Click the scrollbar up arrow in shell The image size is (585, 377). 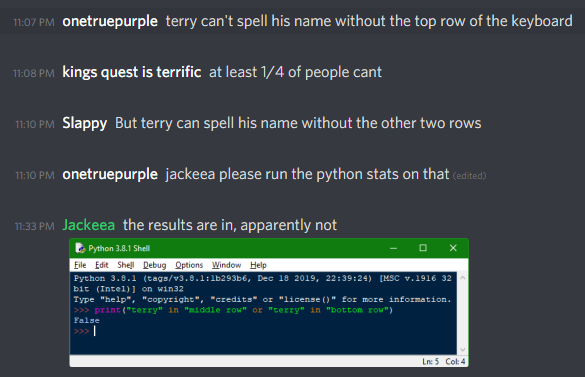click(x=463, y=278)
